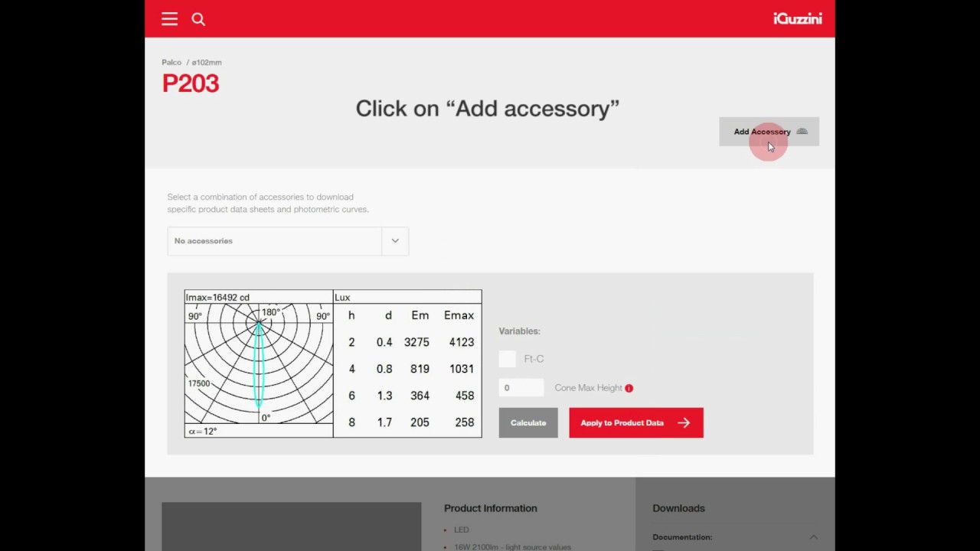Click the ø102mm breadcrumb text

[x=207, y=62]
